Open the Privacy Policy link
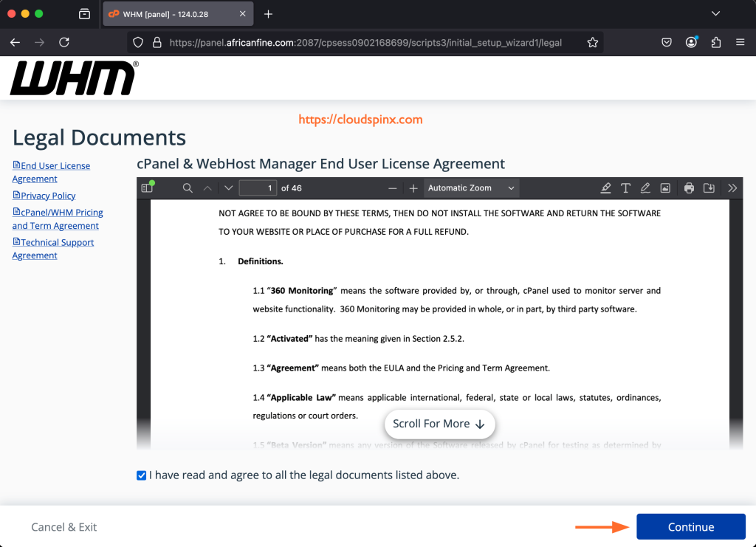The image size is (756, 547). 48,196
